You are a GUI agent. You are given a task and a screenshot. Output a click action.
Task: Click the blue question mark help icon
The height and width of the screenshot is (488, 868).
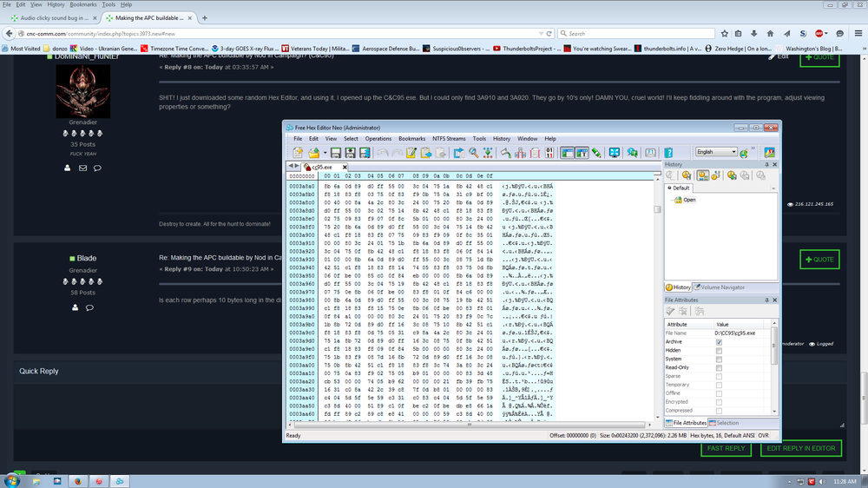coord(668,153)
